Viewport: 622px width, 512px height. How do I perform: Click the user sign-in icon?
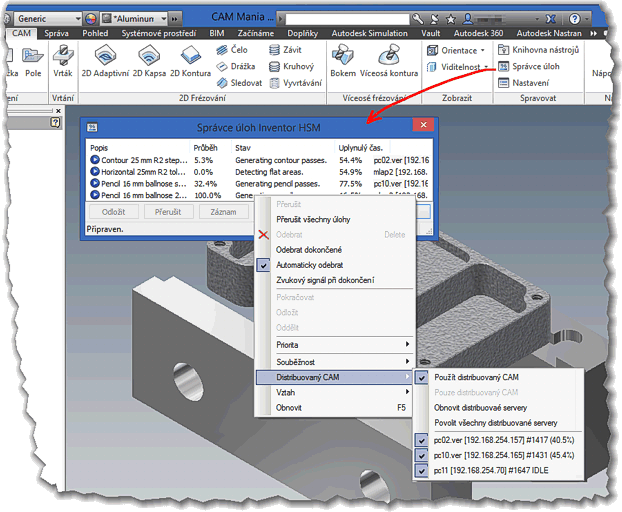tap(468, 19)
